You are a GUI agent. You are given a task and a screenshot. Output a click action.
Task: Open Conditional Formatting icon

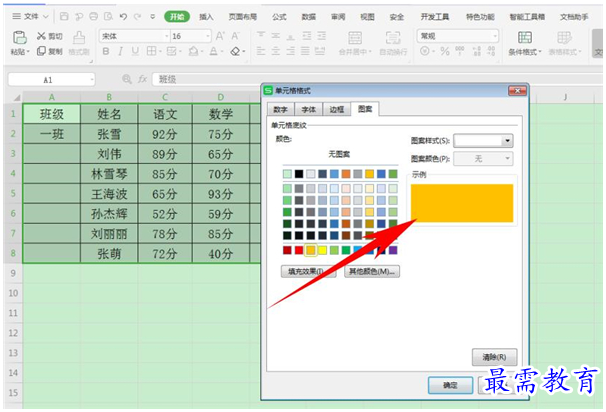pos(524,37)
